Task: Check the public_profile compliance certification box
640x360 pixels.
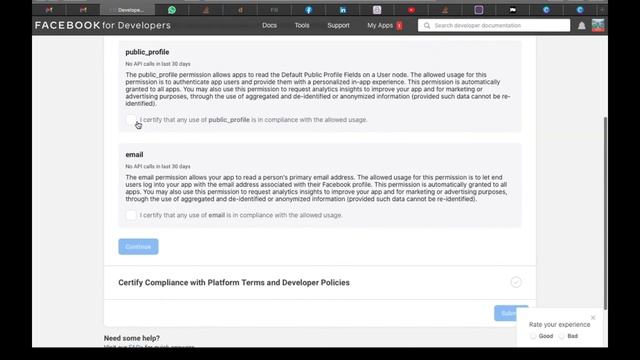Action: [131, 120]
